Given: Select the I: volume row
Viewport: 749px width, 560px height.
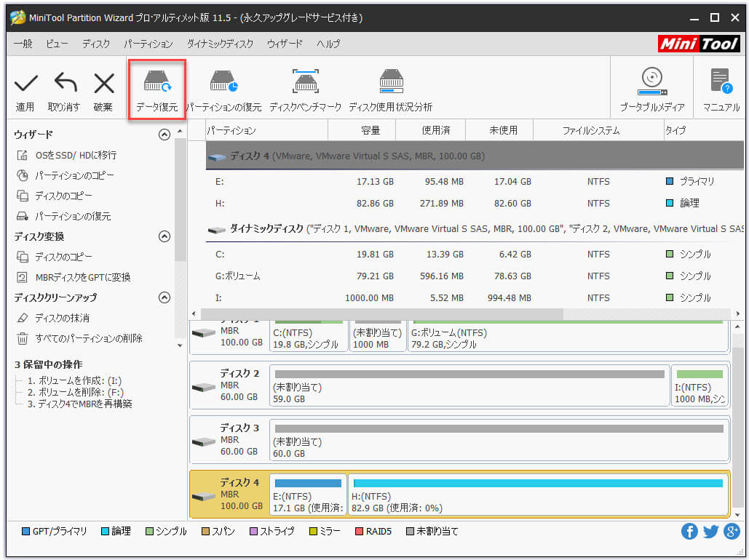Looking at the screenshot, I should coord(475,298).
